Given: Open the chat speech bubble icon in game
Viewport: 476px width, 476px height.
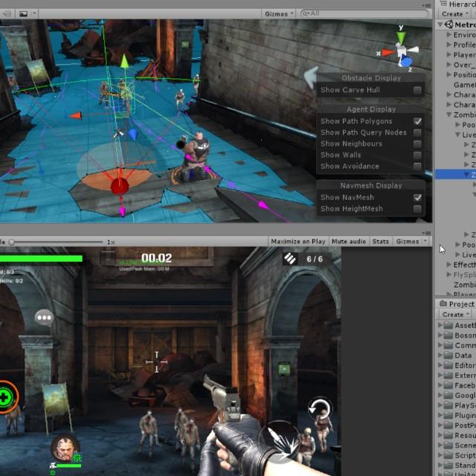Looking at the screenshot, I should (x=44, y=318).
